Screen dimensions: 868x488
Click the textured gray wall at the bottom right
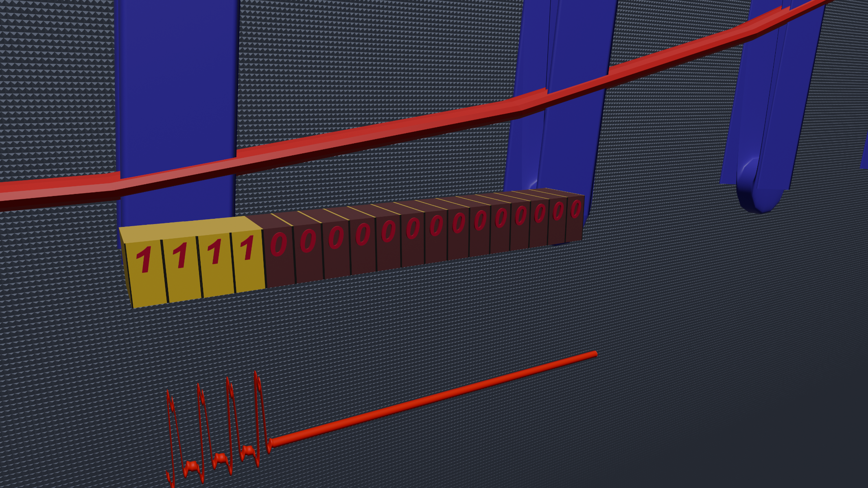732,386
